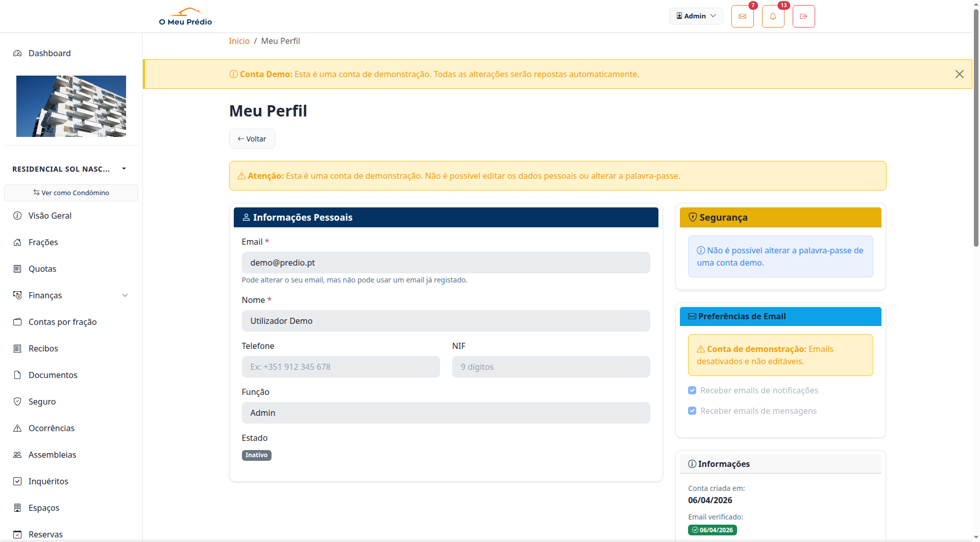
Task: Click the Dashboard gauge icon
Action: click(x=17, y=53)
